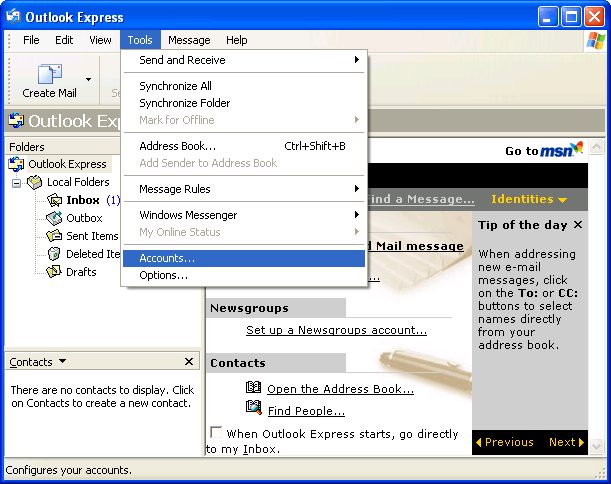
Task: Close the Contacts pane
Action: click(x=189, y=362)
